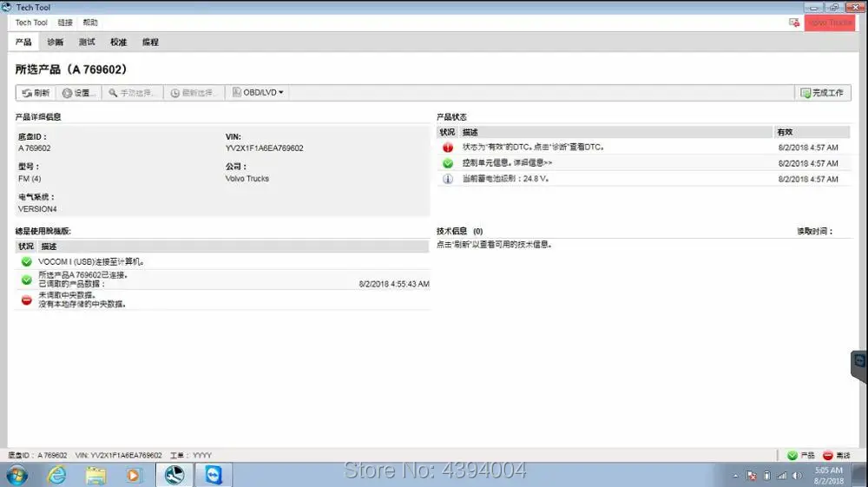Click the battery tray icon
The width and height of the screenshot is (868, 487).
point(766,476)
